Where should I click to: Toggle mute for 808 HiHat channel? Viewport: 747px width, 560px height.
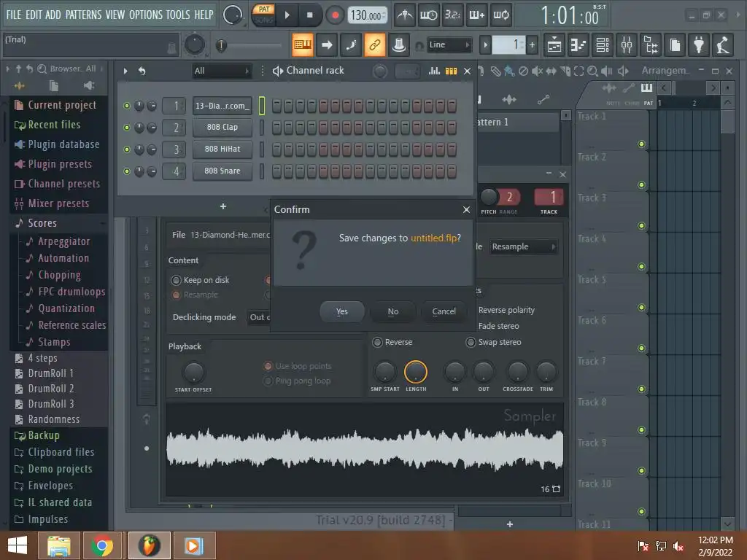pos(127,149)
